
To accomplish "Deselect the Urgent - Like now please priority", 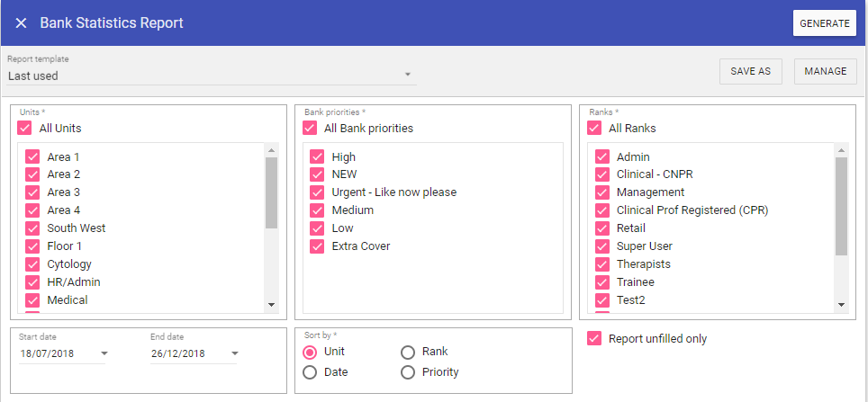I will pyautogui.click(x=317, y=192).
